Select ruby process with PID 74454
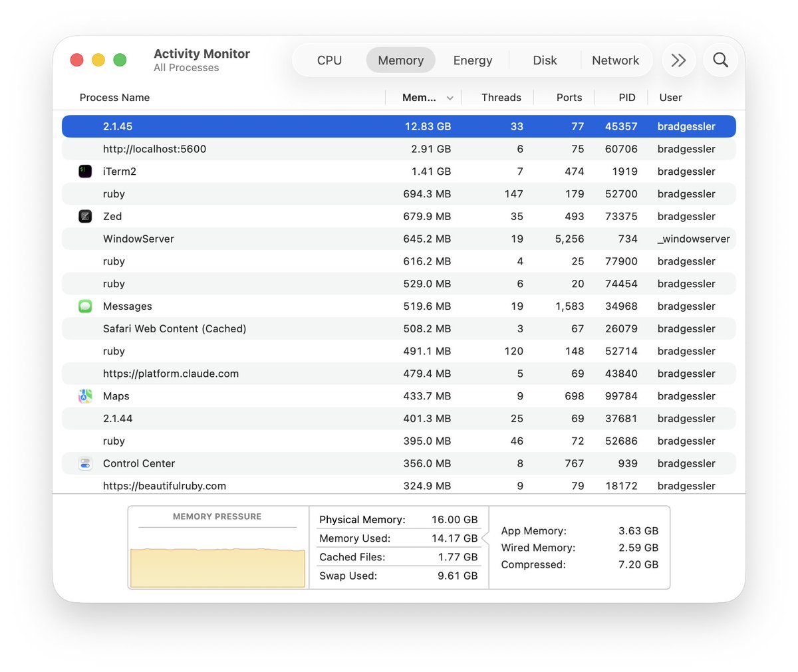Screen dimensions: 798x672 coord(399,284)
